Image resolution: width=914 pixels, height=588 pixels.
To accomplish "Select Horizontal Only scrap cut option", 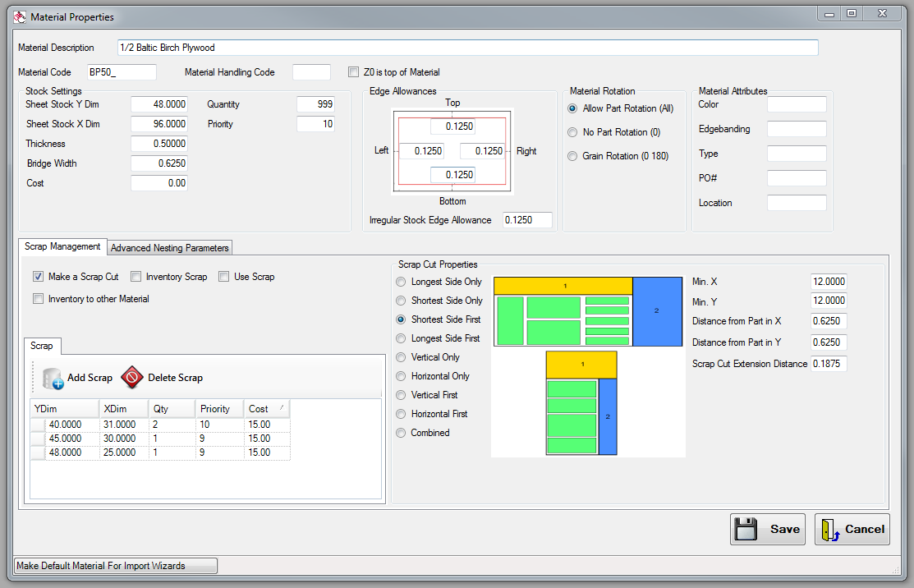I will 401,376.
